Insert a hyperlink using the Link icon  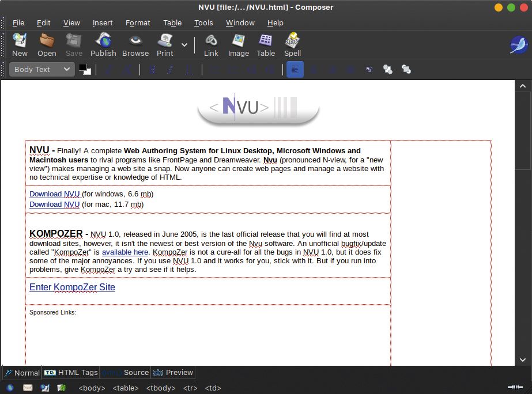point(211,44)
